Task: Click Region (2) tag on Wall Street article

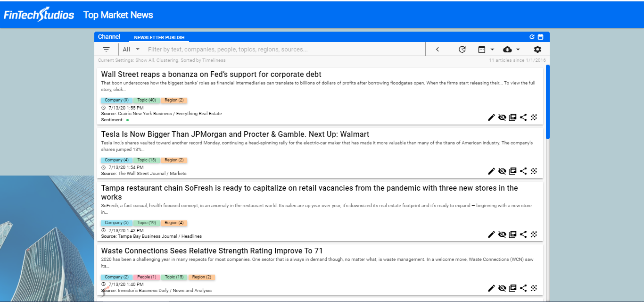Action: [x=174, y=101]
